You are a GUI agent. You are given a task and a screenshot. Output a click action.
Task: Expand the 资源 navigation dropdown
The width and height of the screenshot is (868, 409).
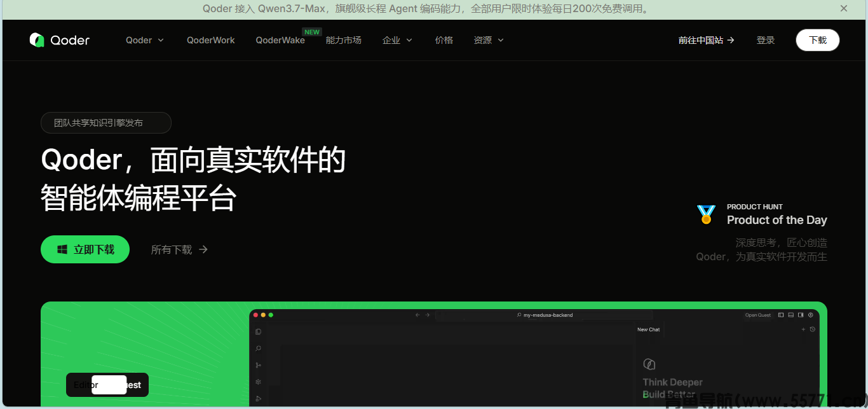(x=489, y=40)
